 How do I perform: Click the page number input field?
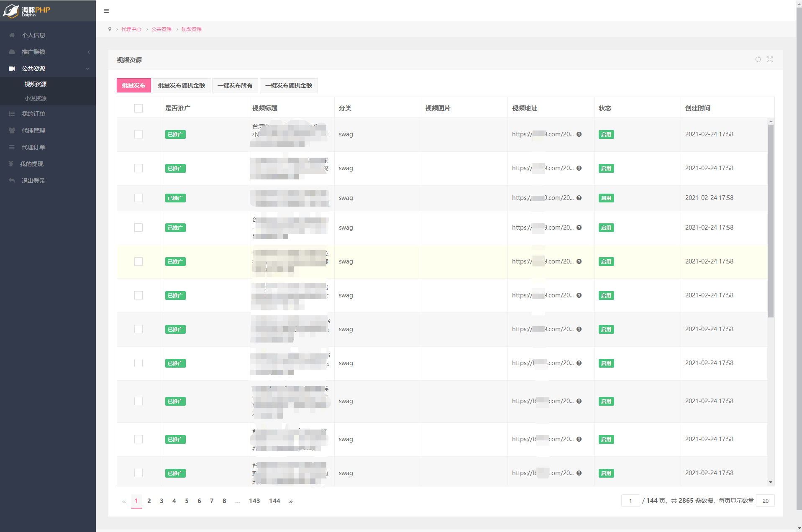[630, 501]
